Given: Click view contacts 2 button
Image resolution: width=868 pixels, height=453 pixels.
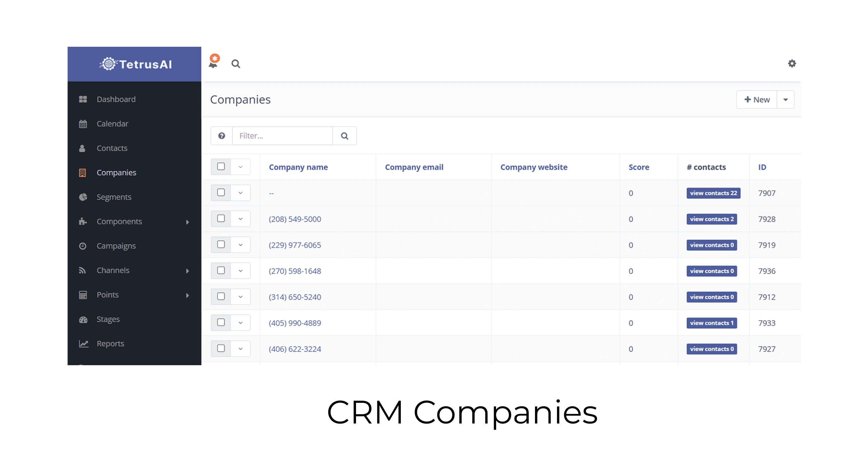Looking at the screenshot, I should tap(712, 219).
